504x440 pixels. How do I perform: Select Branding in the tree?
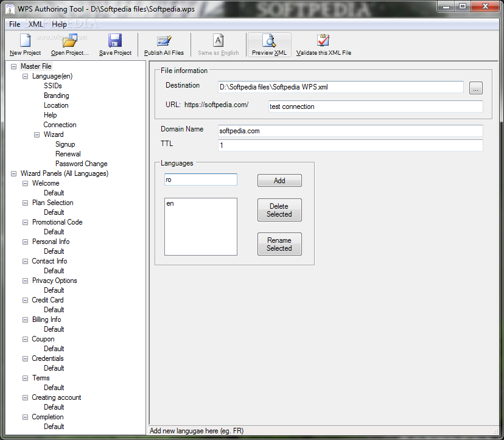(x=56, y=96)
